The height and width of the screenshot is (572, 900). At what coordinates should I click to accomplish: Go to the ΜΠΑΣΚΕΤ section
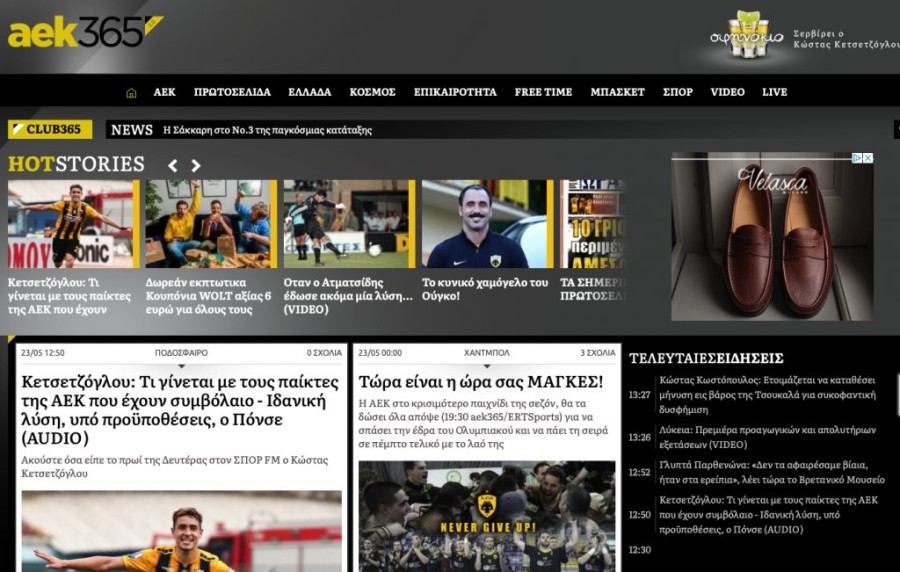coord(617,92)
